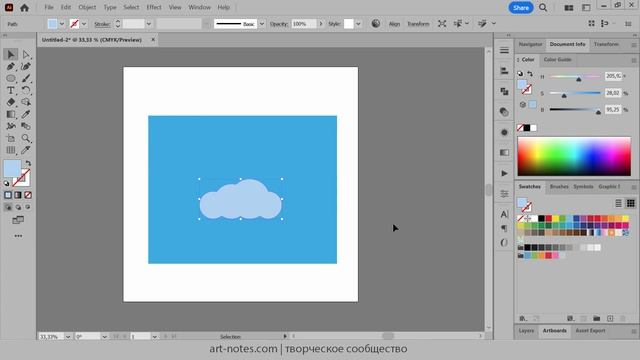This screenshot has width=640, height=360.
Task: Select the Shape Builder tool
Action: tap(26, 102)
